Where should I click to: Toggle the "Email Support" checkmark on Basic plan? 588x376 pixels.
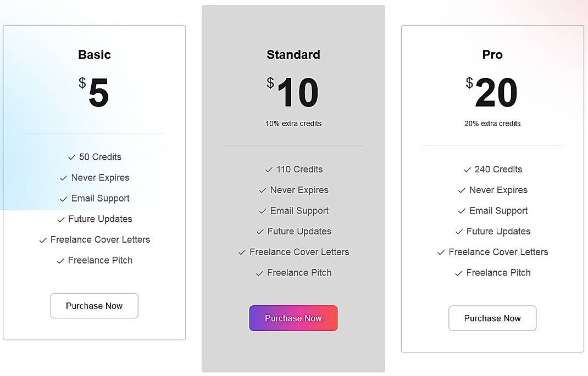[x=63, y=198]
